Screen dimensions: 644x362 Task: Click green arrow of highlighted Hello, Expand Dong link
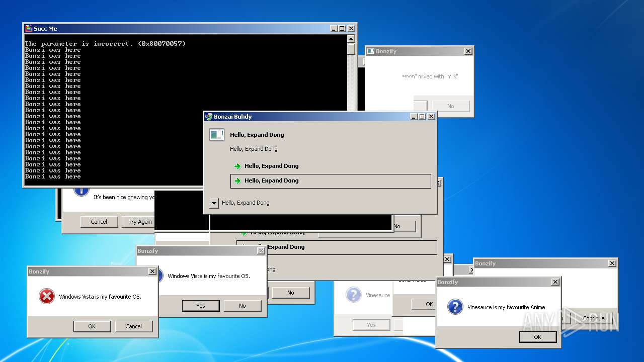237,181
